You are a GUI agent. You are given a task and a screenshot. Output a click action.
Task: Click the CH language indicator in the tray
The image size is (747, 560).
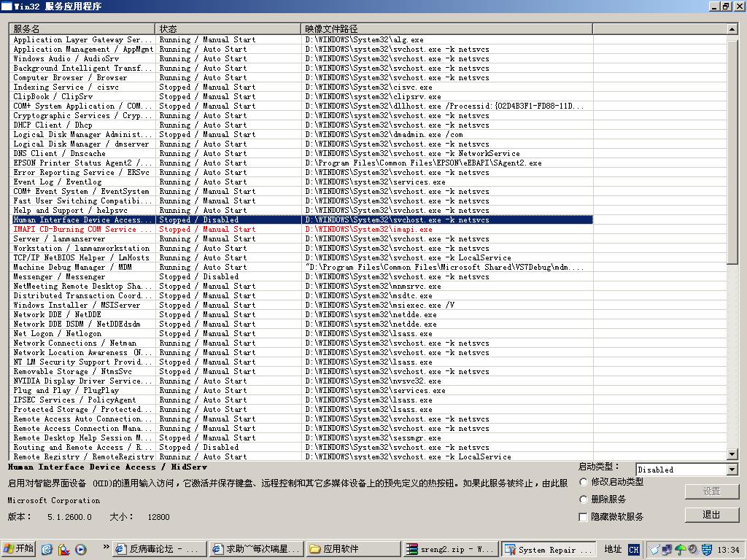point(634,549)
